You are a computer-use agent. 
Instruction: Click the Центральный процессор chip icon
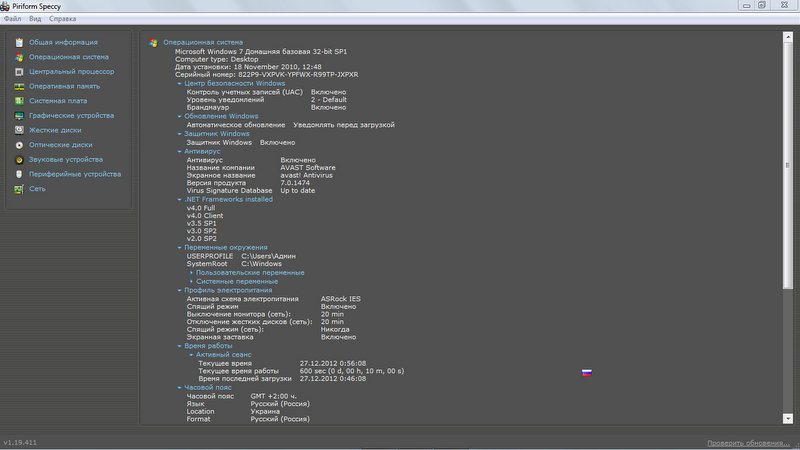click(x=19, y=72)
